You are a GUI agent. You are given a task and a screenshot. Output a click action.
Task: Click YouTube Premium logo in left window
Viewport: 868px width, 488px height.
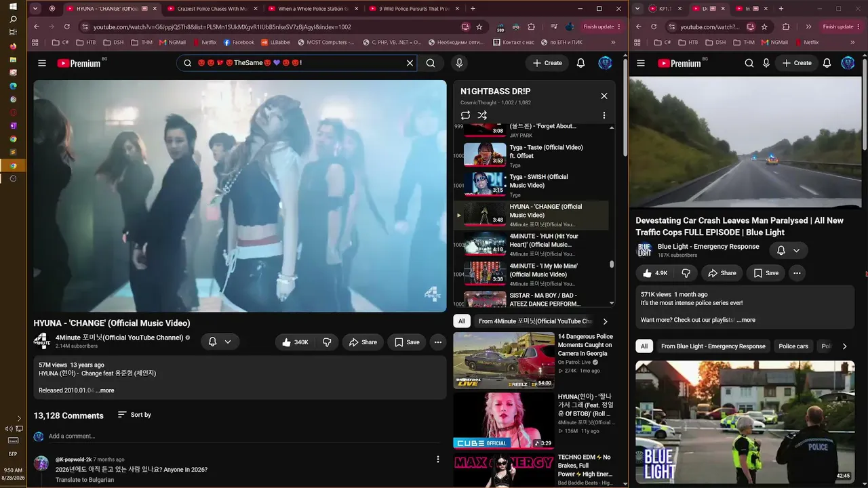[79, 63]
